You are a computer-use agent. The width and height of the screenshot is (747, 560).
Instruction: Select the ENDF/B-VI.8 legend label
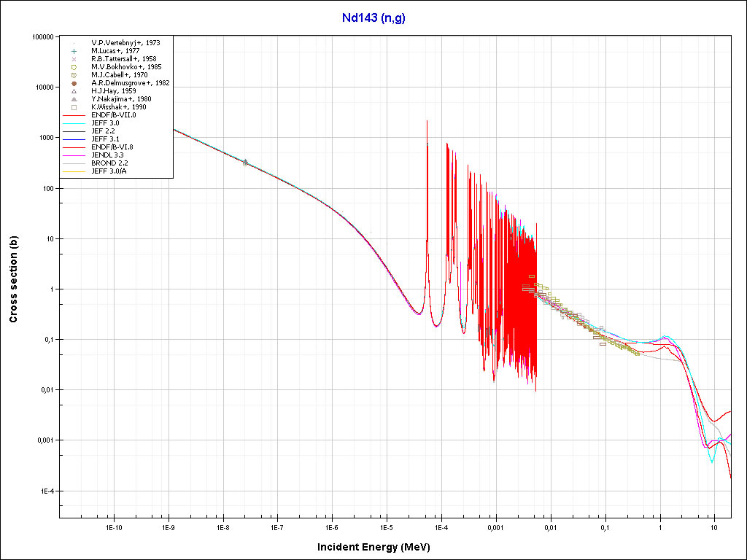point(112,147)
